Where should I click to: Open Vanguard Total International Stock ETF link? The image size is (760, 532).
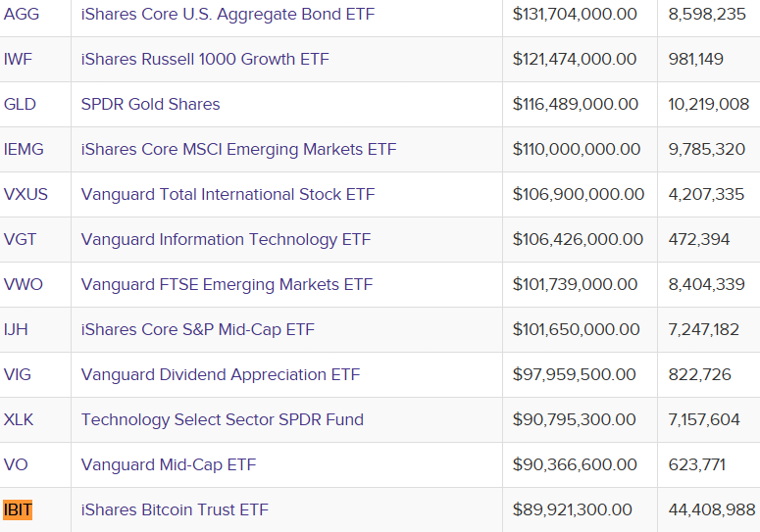coord(228,195)
